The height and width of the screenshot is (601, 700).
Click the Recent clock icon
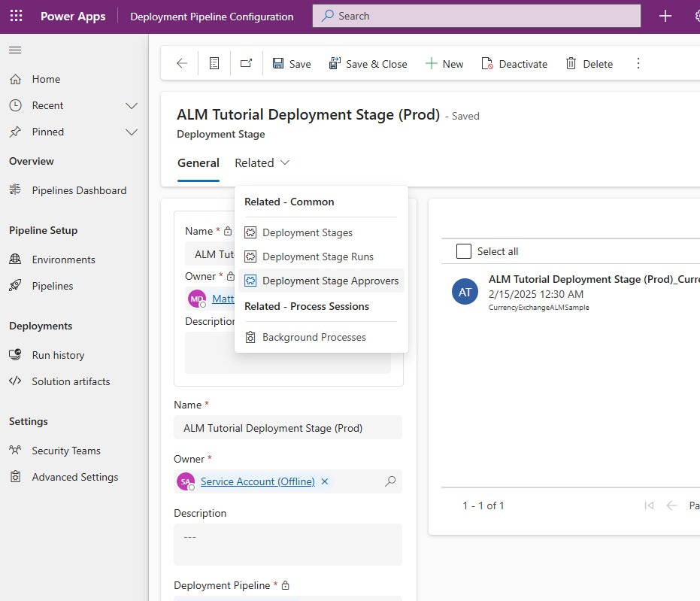(16, 105)
